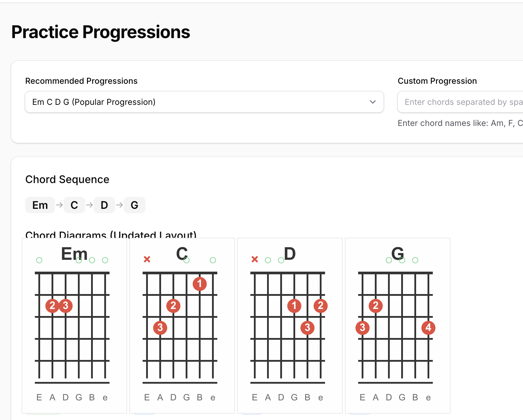Click the open G string circle on C diagram
The width and height of the screenshot is (523, 420).
coord(187,260)
